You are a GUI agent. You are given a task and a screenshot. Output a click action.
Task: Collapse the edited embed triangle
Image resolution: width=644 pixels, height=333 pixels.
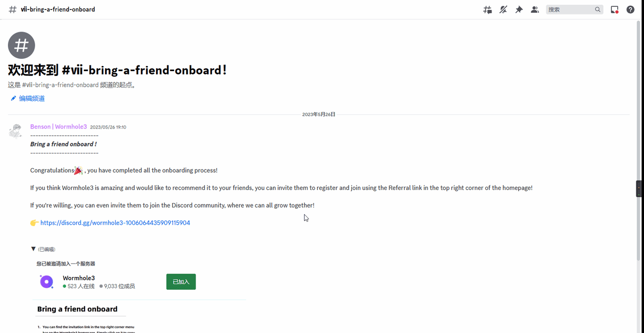tap(33, 249)
